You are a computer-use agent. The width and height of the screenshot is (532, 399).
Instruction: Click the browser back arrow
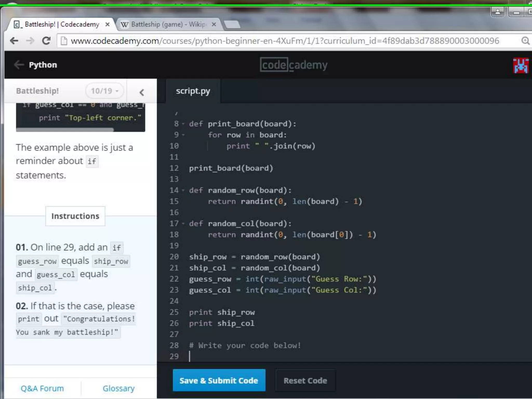(14, 41)
